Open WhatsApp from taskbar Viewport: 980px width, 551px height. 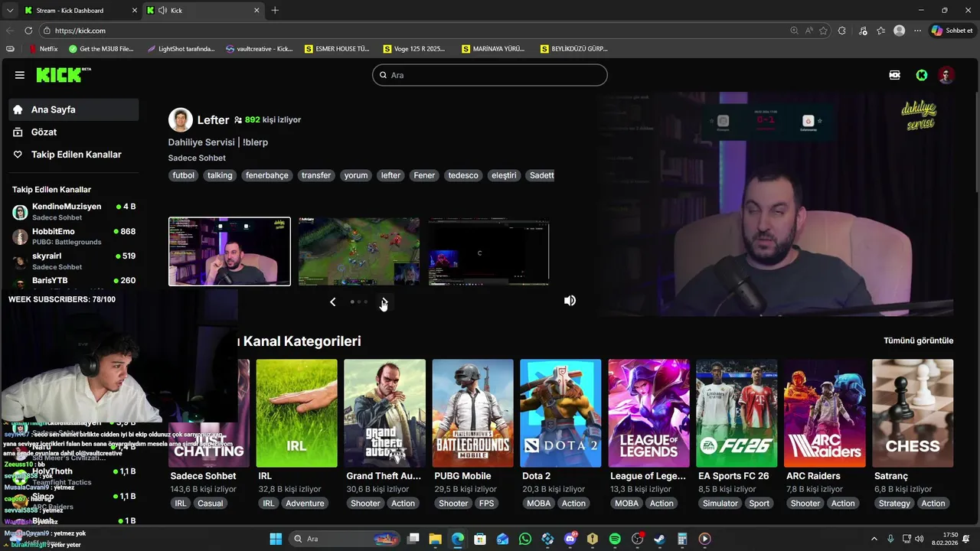click(x=525, y=539)
